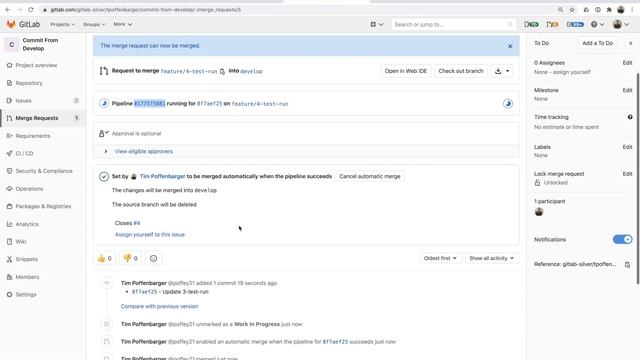Click Check out branch button
640x360 pixels.
pos(461,71)
